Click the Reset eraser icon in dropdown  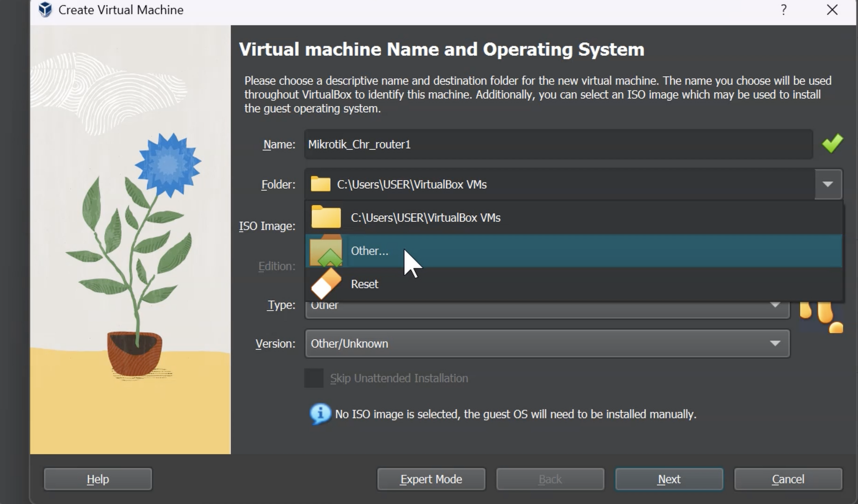tap(326, 284)
